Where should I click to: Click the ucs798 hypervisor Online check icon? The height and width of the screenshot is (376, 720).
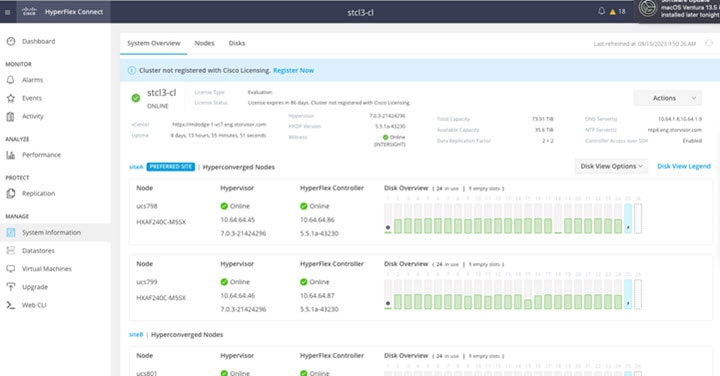click(224, 206)
